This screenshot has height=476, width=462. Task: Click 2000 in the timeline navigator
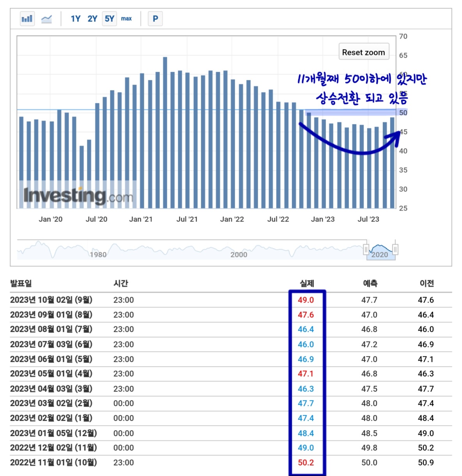point(239,255)
